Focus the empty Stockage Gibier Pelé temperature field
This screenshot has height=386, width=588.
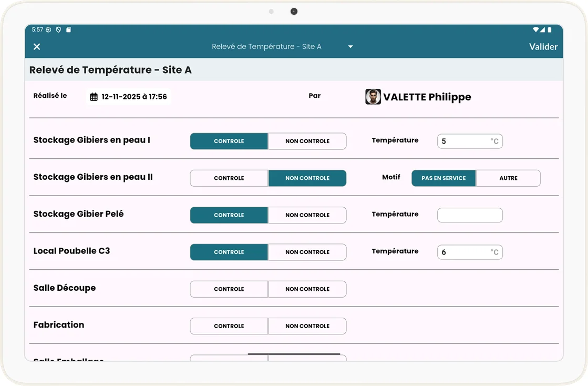(470, 215)
